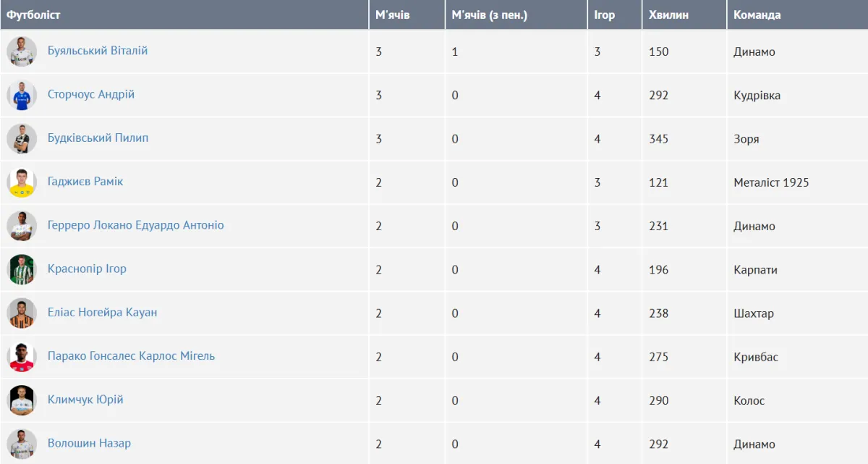Sort by the Хвилин column header
The height and width of the screenshot is (464, 868).
click(x=684, y=14)
